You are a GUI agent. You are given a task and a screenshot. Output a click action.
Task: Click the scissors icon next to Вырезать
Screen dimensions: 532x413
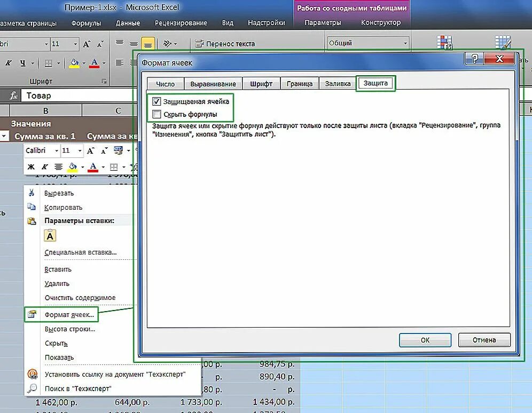pos(32,193)
